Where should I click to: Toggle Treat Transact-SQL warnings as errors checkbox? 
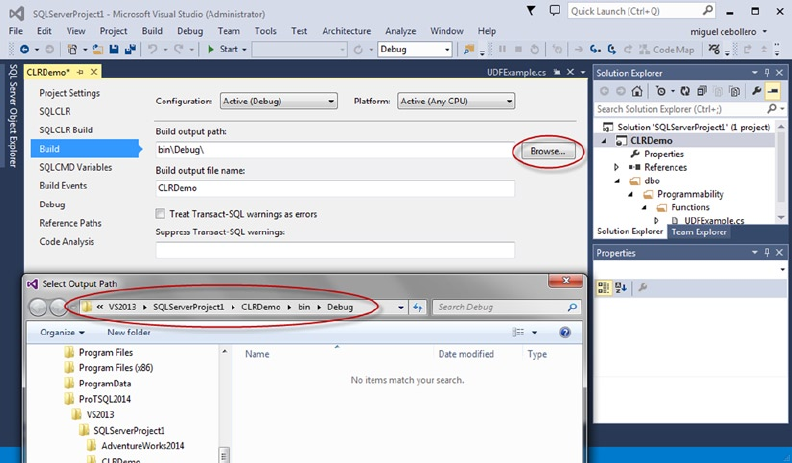[160, 214]
